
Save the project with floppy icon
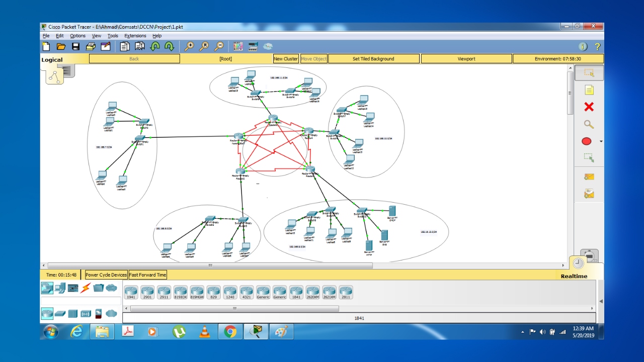pyautogui.click(x=75, y=46)
